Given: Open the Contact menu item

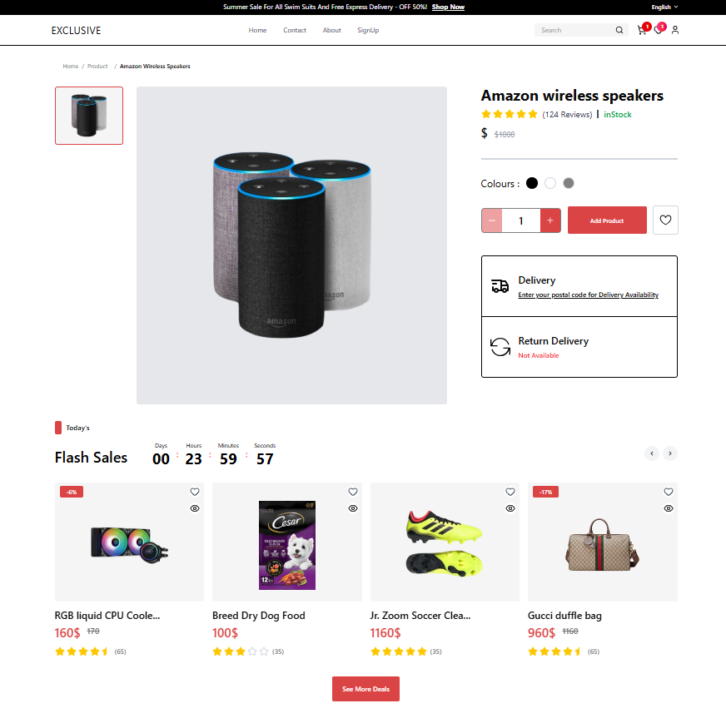Looking at the screenshot, I should 295,30.
